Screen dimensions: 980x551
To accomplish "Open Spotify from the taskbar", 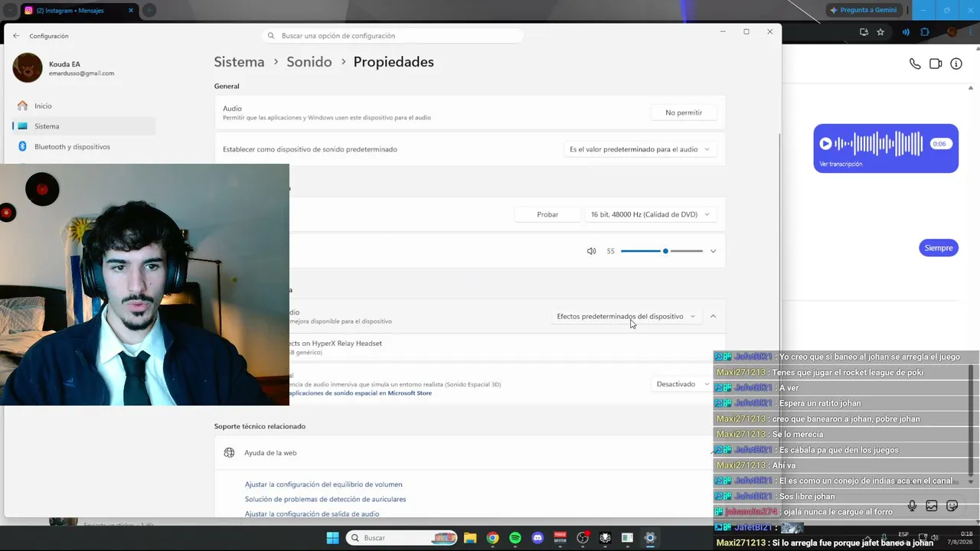I will (x=515, y=538).
